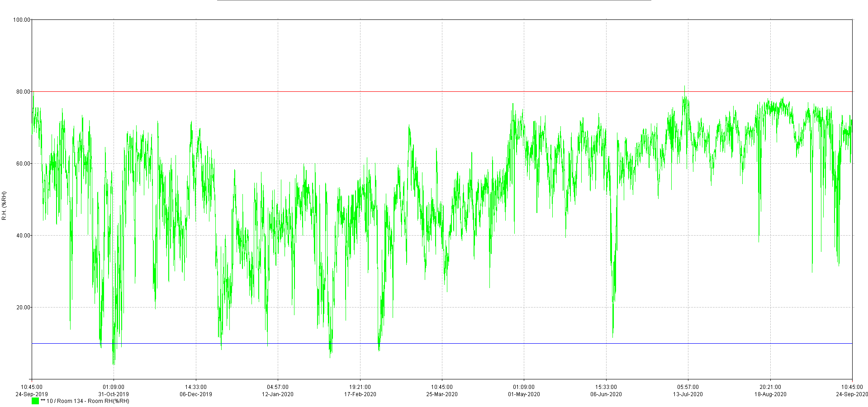The image size is (868, 407).
Task: Click the 24-Sep-2020 end date label
Action: point(852,394)
